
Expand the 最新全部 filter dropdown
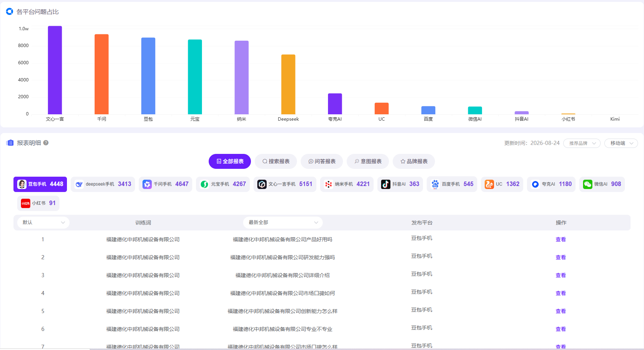[283, 222]
